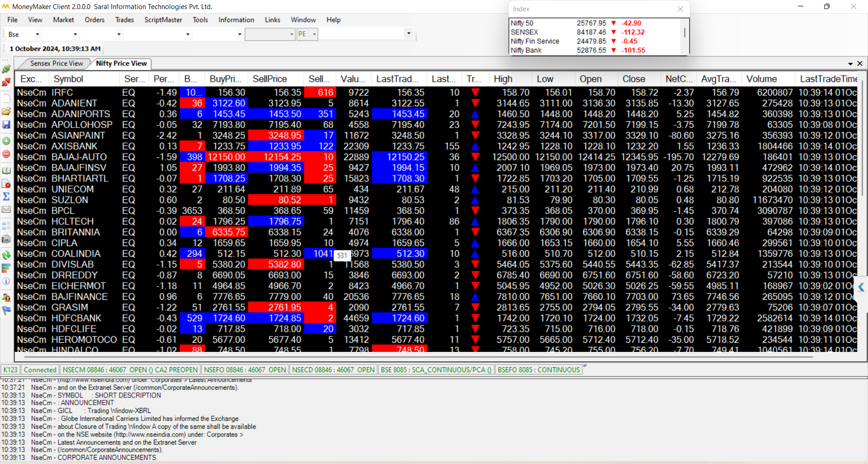Image resolution: width=868 pixels, height=464 pixels.
Task: Sort by the SellPrice column header
Action: [x=276, y=79]
